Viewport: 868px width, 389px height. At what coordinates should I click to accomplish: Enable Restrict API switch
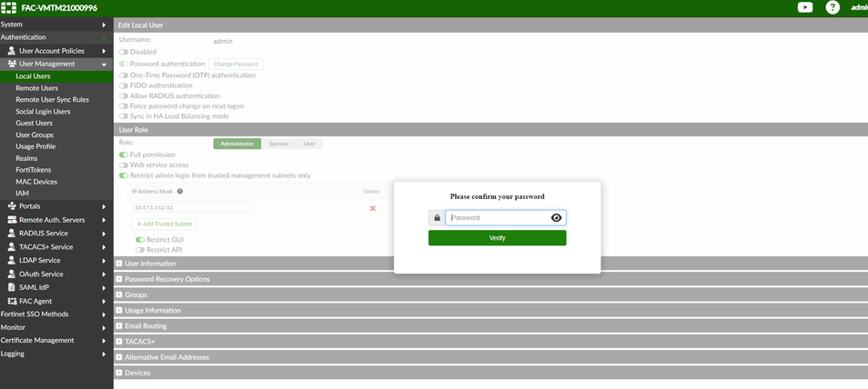pyautogui.click(x=140, y=250)
